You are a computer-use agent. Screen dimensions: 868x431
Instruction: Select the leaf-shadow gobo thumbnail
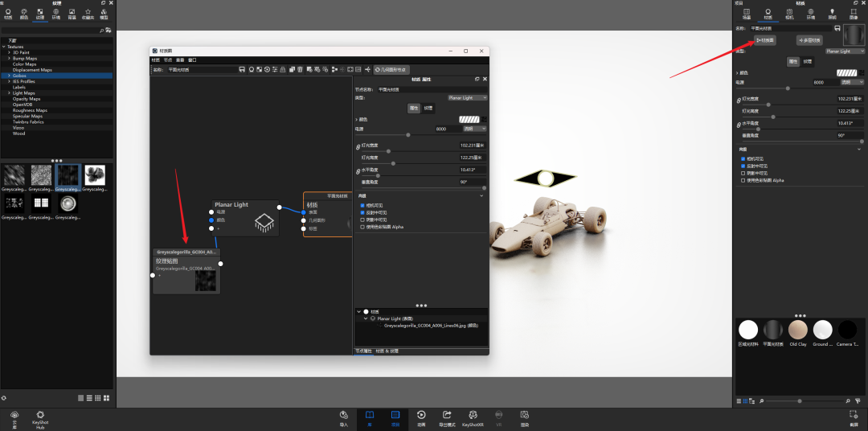pos(95,175)
